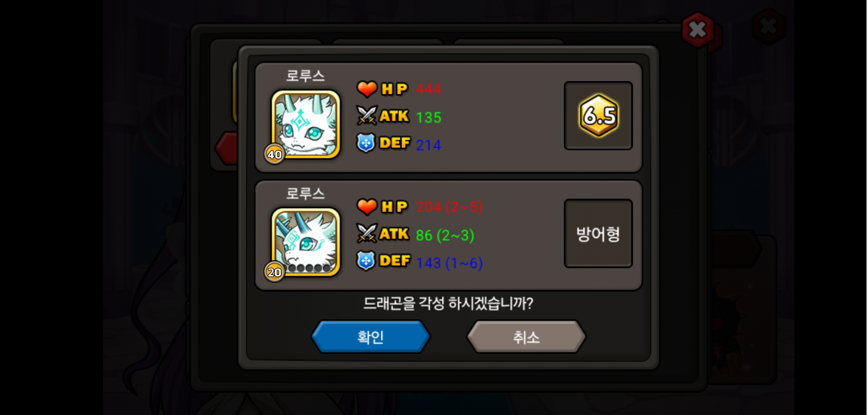Select the level 20 로루스 dragon portrait
This screenshot has width=868, height=415.
[x=306, y=242]
